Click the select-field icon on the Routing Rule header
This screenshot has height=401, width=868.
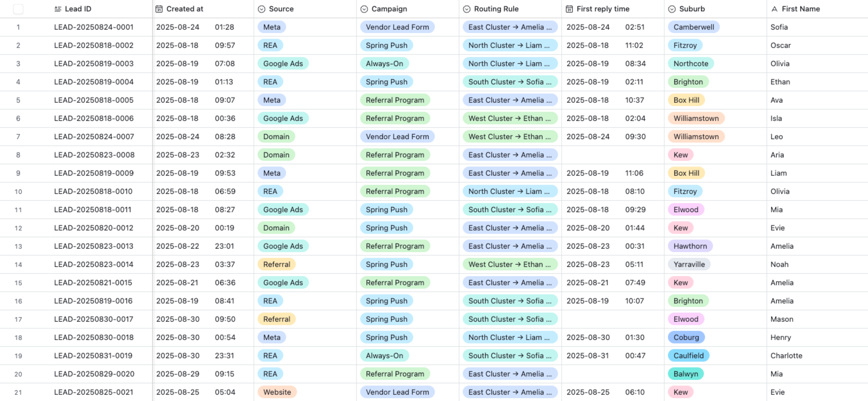coord(466,9)
